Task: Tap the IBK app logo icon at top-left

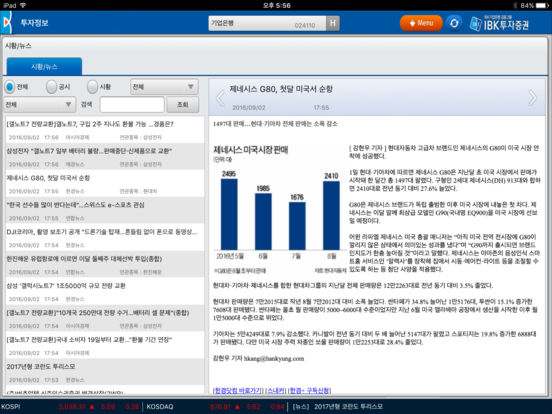Action: 7,23
